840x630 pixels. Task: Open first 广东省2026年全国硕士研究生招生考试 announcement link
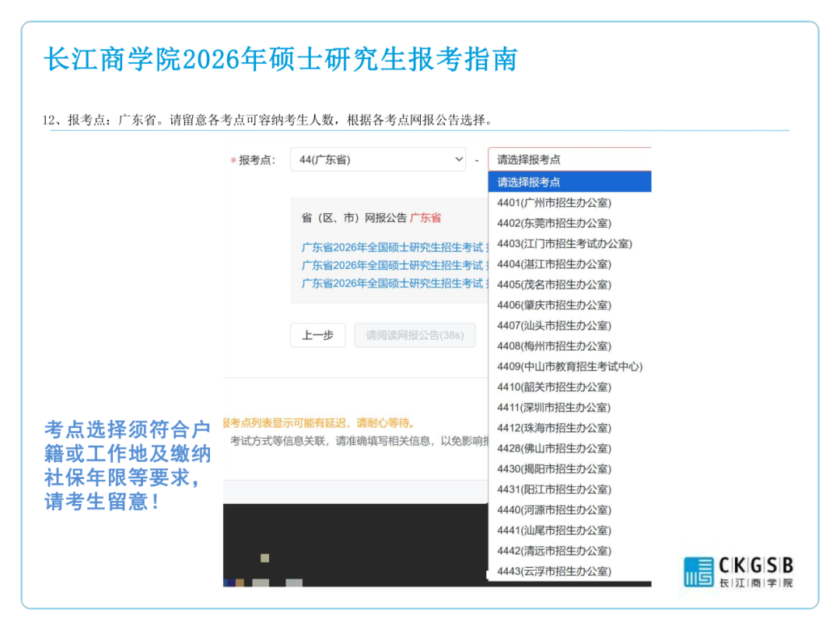coord(393,247)
